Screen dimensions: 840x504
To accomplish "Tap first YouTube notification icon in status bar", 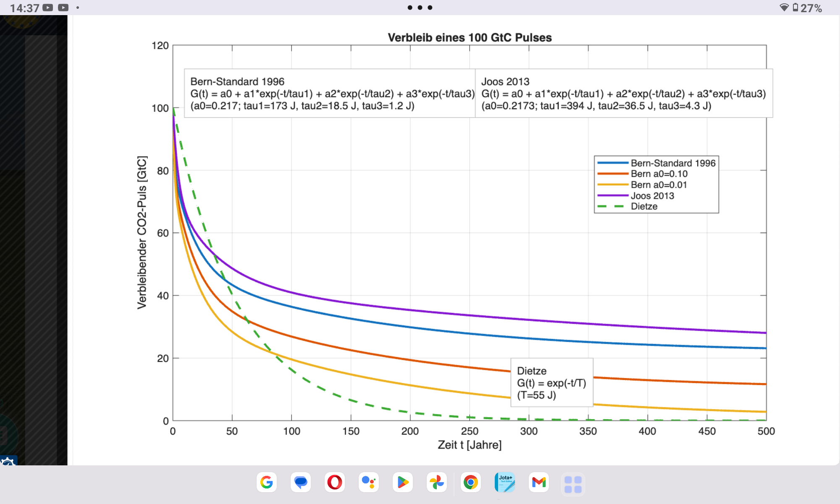I will 48,8.
